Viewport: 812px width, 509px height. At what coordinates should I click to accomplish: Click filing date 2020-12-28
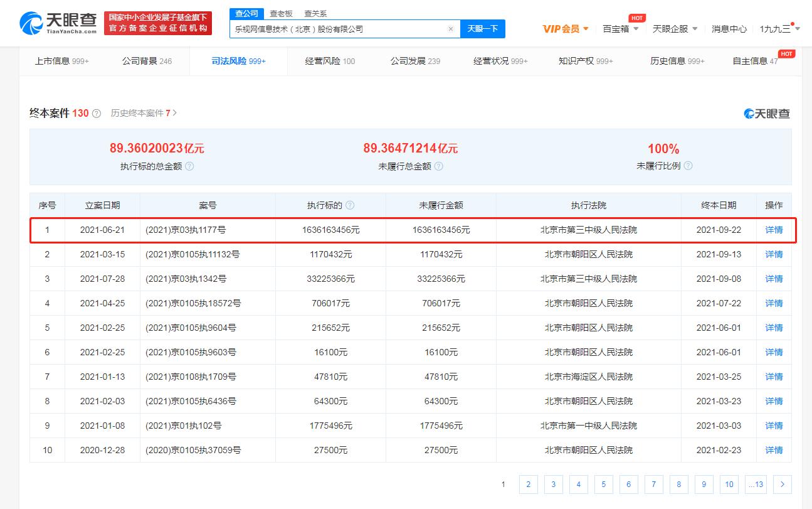[102, 450]
